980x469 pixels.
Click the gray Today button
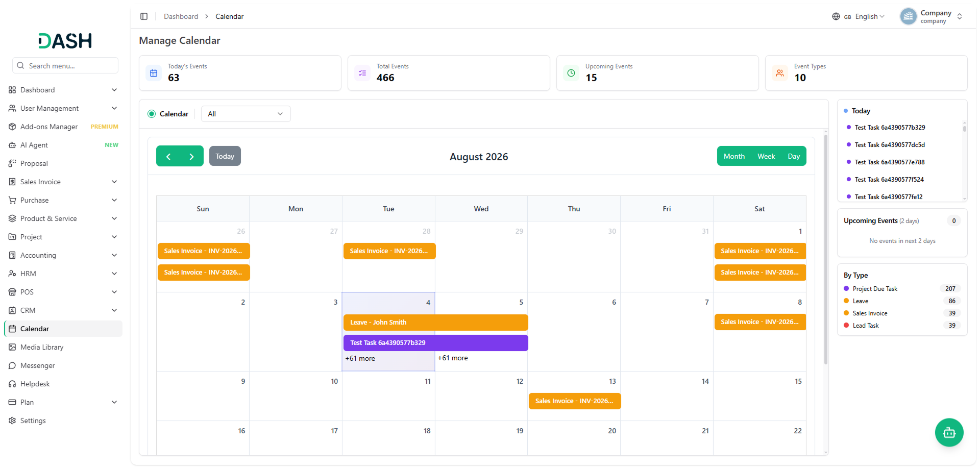(x=225, y=156)
